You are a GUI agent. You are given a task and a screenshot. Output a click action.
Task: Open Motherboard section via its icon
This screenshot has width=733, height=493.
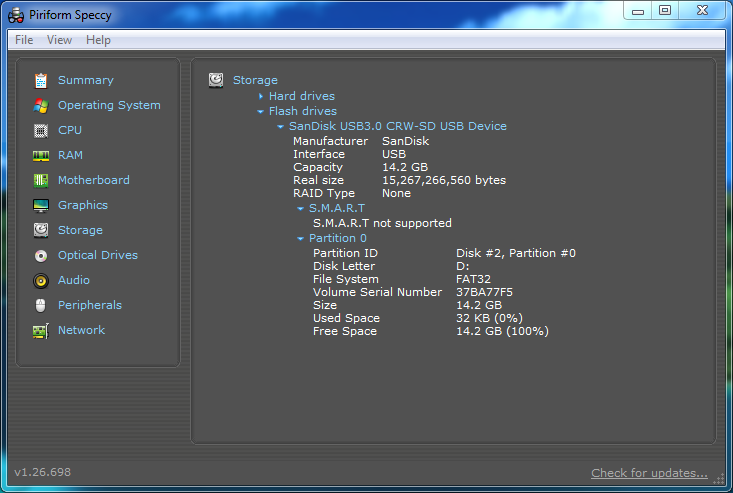coord(41,180)
